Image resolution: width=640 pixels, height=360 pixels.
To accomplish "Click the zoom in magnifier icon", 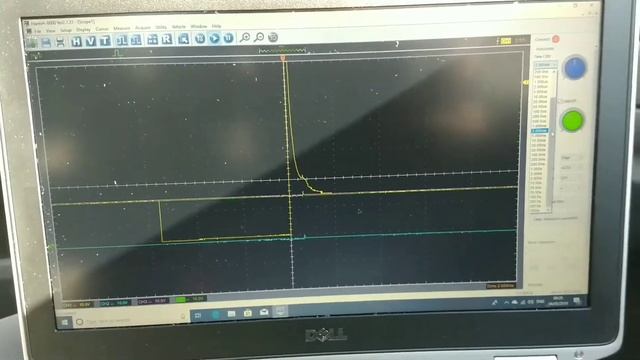I will (245, 38).
